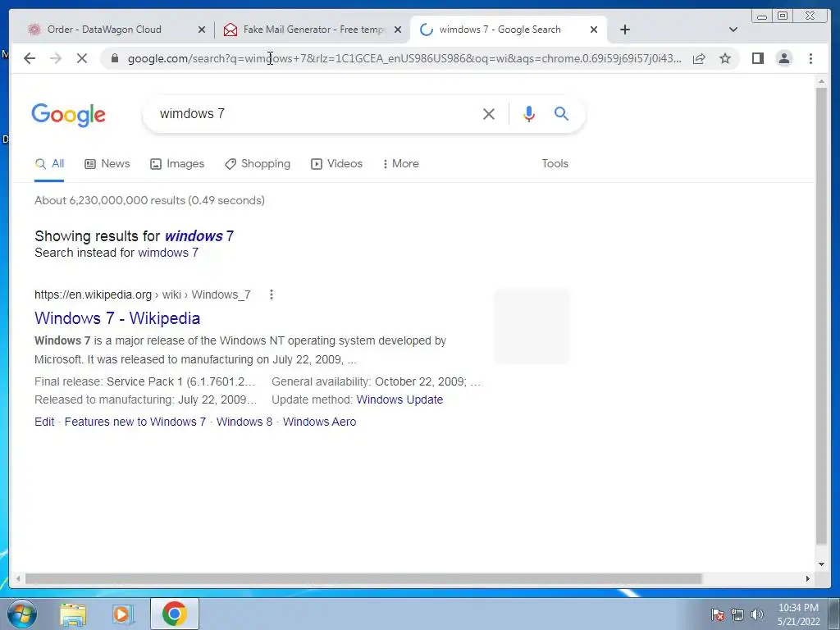Go back to the previous page
Viewport: 840px width, 630px height.
pyautogui.click(x=30, y=58)
